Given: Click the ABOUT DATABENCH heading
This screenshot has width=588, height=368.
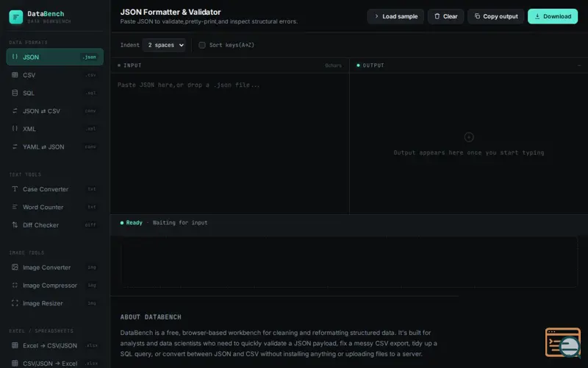Looking at the screenshot, I should pos(151,317).
